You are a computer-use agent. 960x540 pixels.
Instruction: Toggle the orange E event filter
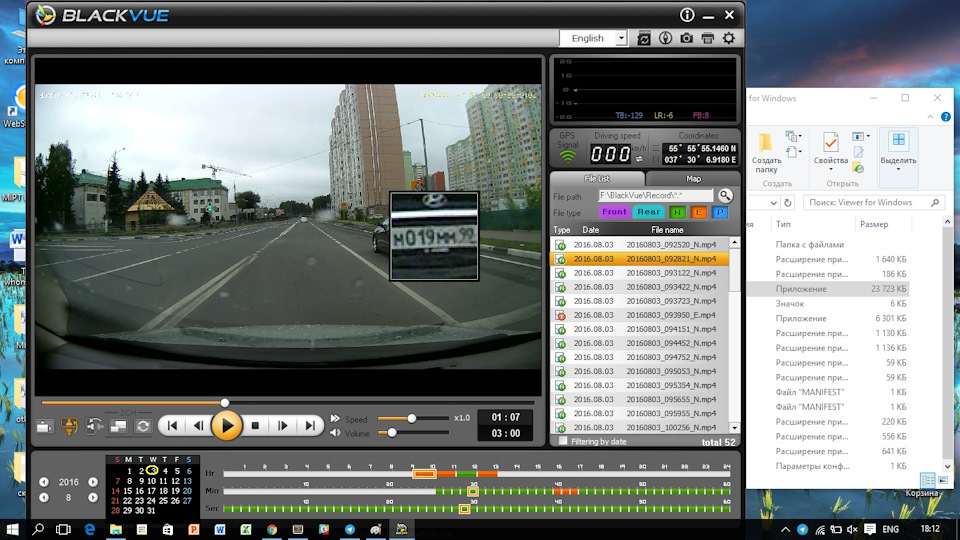click(x=699, y=212)
